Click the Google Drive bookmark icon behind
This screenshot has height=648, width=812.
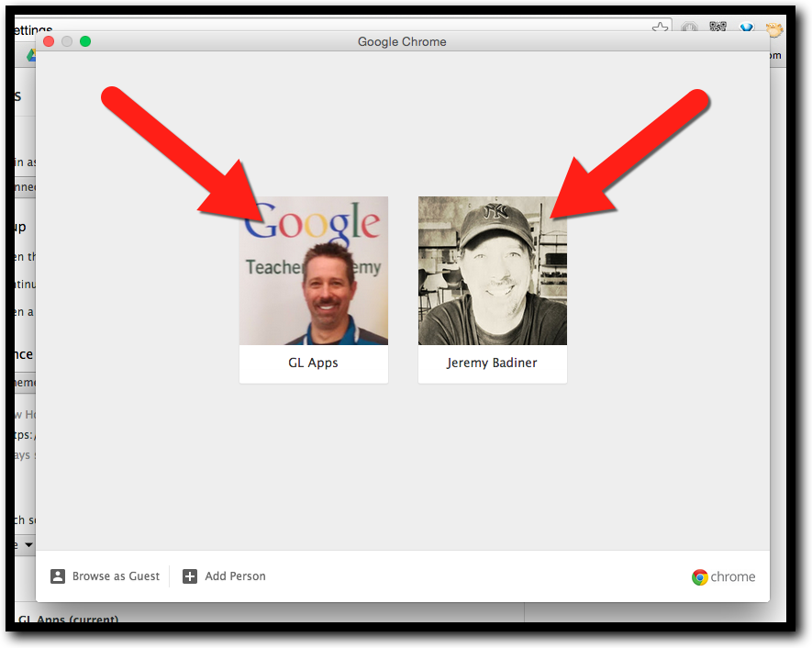31,55
